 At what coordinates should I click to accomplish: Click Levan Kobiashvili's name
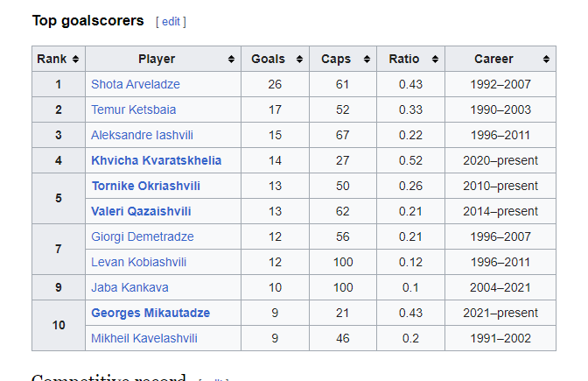point(138,263)
